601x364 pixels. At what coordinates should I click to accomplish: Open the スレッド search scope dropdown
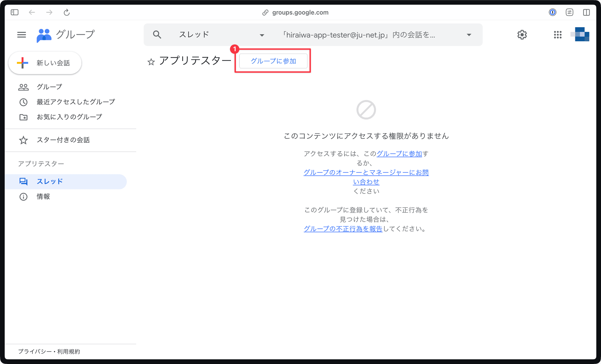pos(262,35)
